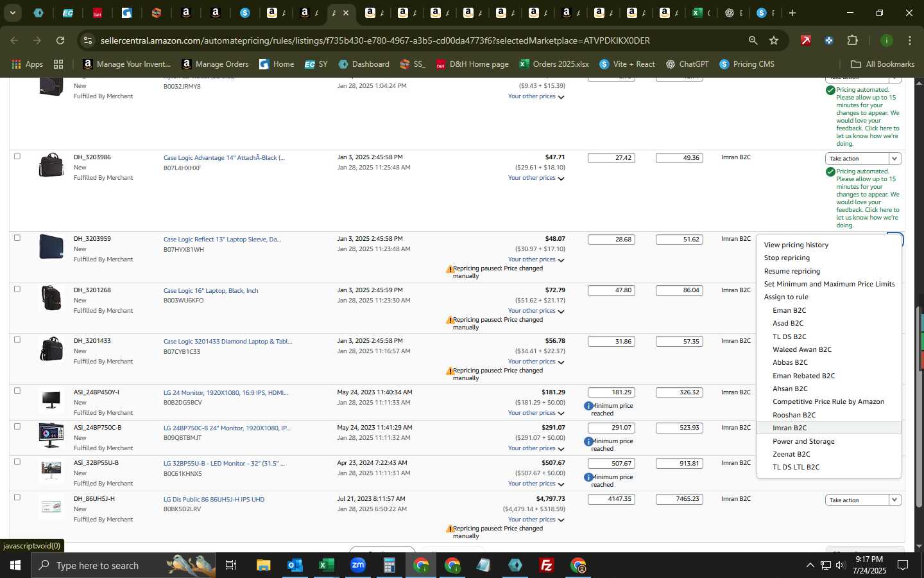Viewport: 924px width, 578px height.
Task: Open Excel from the taskbar
Action: pos(326,565)
